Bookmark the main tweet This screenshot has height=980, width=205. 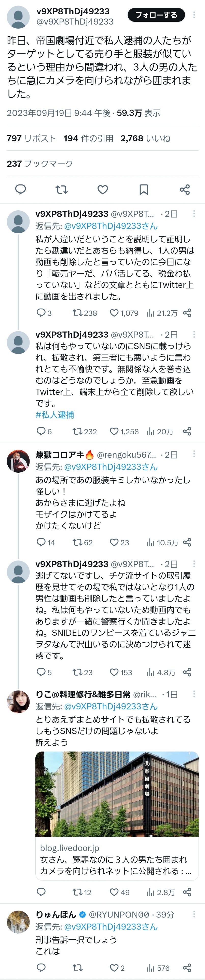point(144,189)
